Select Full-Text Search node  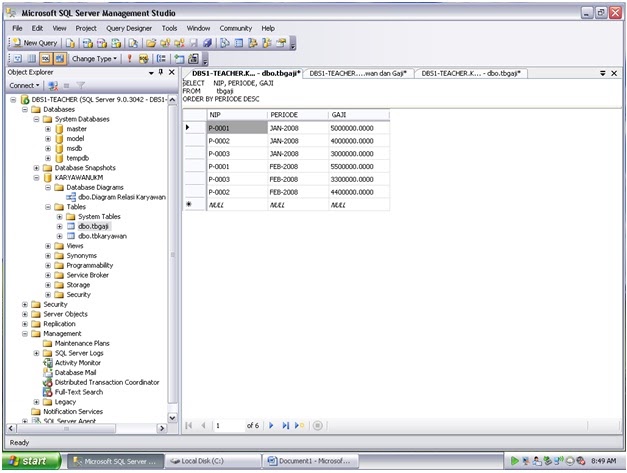pyautogui.click(x=79, y=392)
